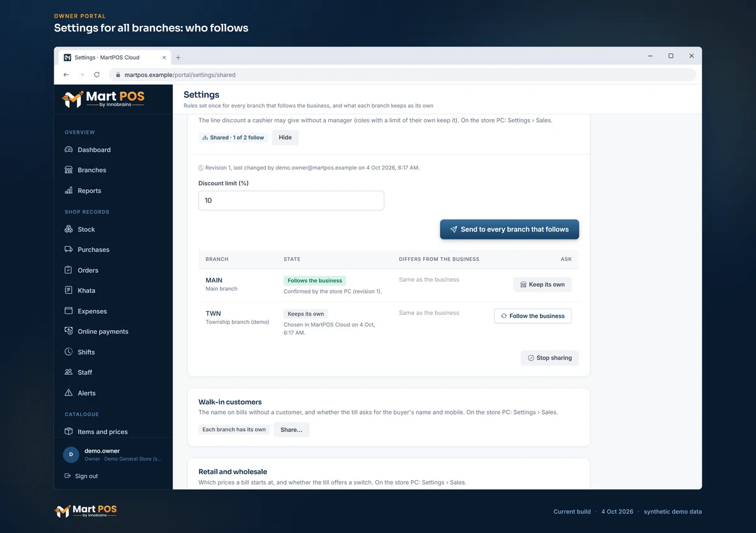Reload the page in the browser
This screenshot has height=533, width=756.
pos(96,74)
